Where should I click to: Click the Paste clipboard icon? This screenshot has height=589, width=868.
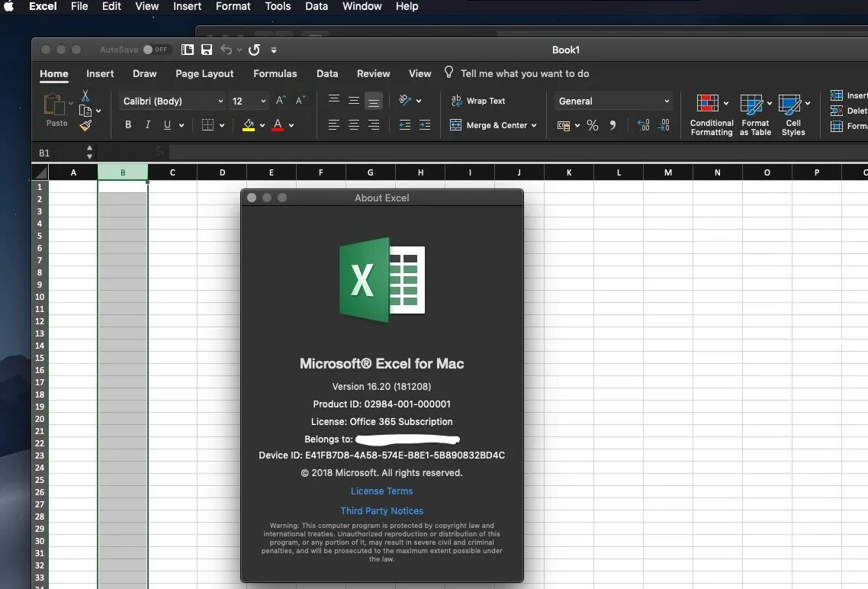(x=54, y=104)
